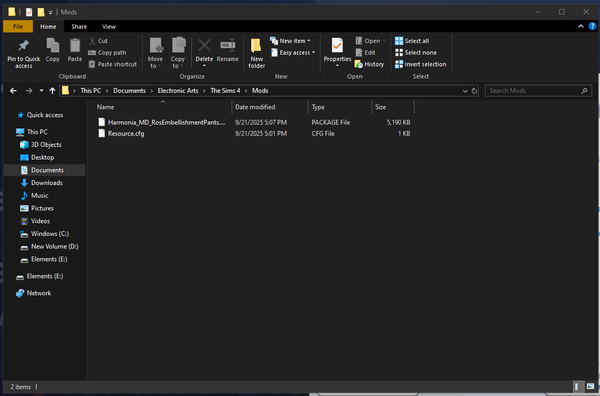
Task: Refresh the Mods folder
Action: pos(474,91)
